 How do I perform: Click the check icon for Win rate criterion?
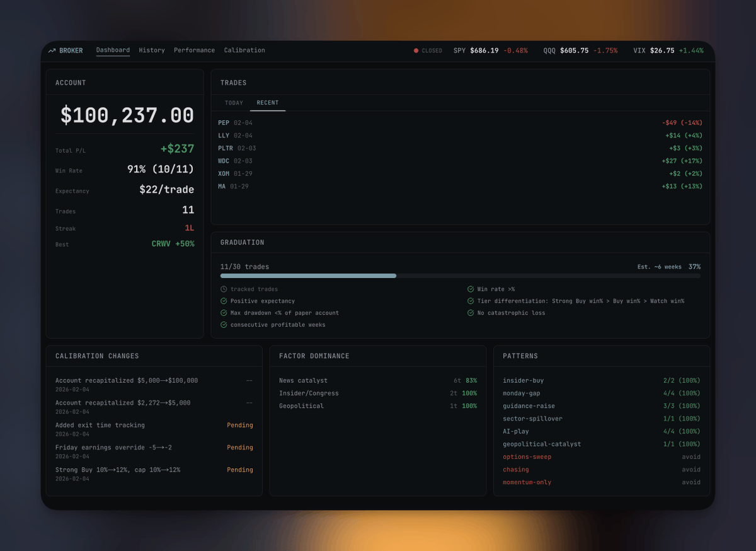click(471, 289)
